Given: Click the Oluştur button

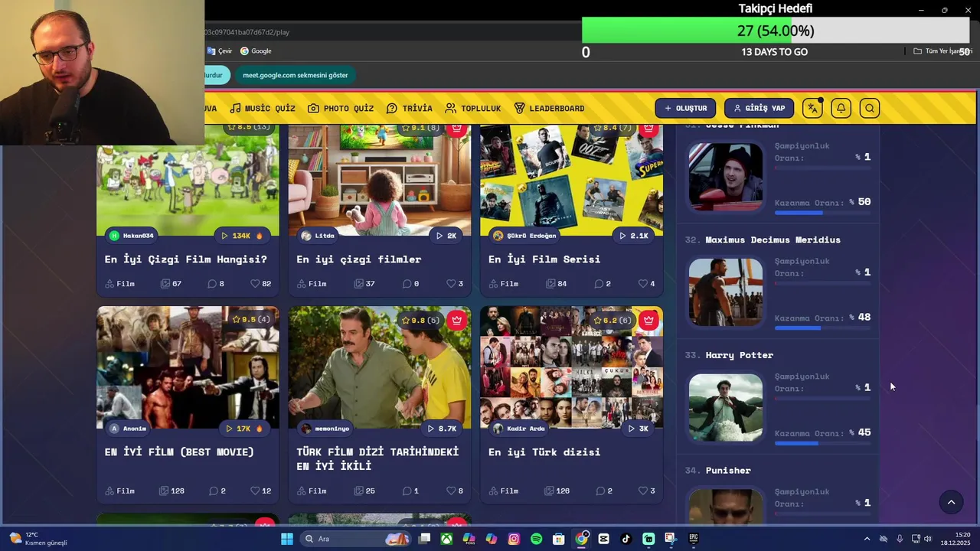Looking at the screenshot, I should 685,108.
